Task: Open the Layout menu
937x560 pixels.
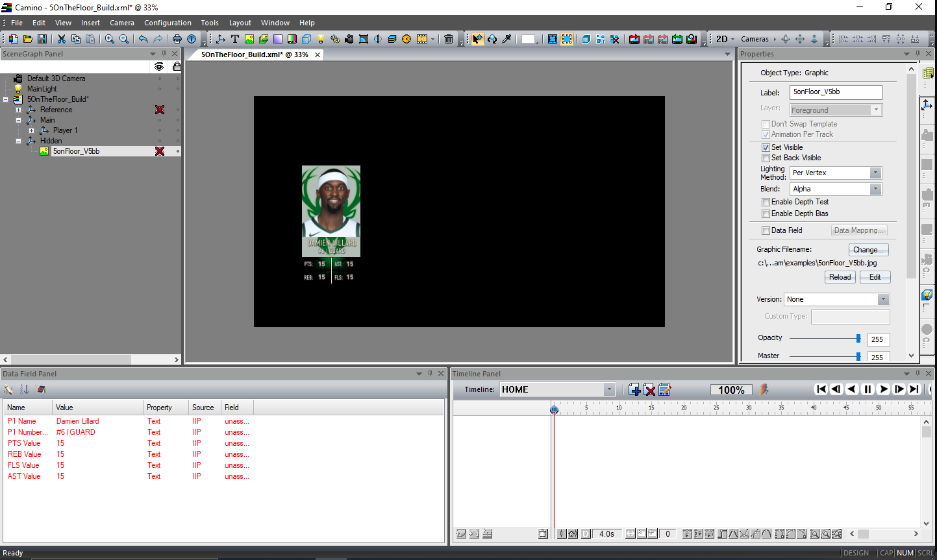Action: pyautogui.click(x=240, y=23)
